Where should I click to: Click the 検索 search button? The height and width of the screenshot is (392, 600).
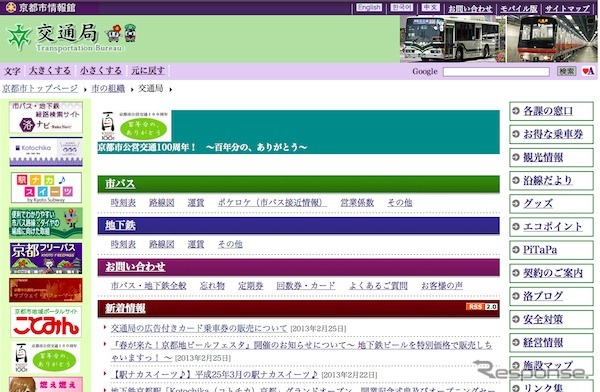click(x=566, y=71)
